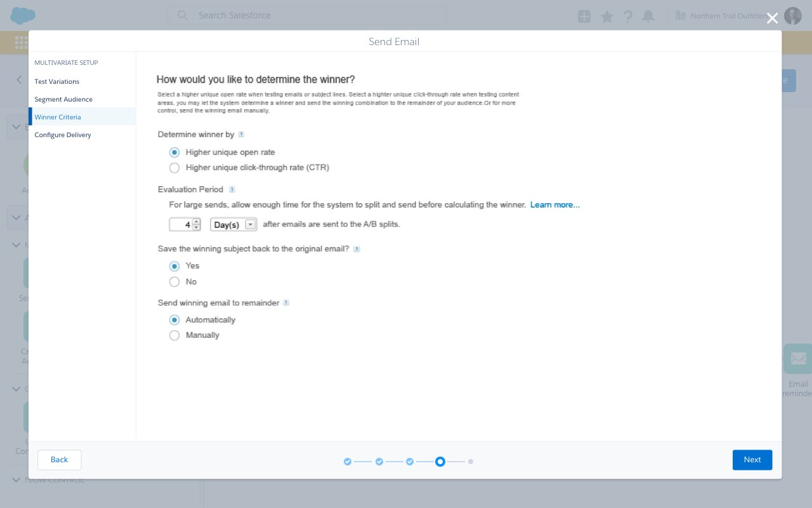Go to Test Variations step in sidebar

(57, 81)
